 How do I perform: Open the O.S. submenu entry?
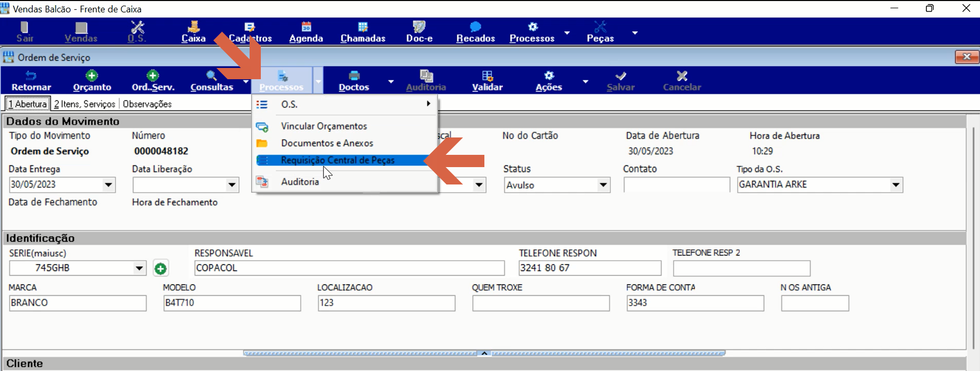click(345, 104)
